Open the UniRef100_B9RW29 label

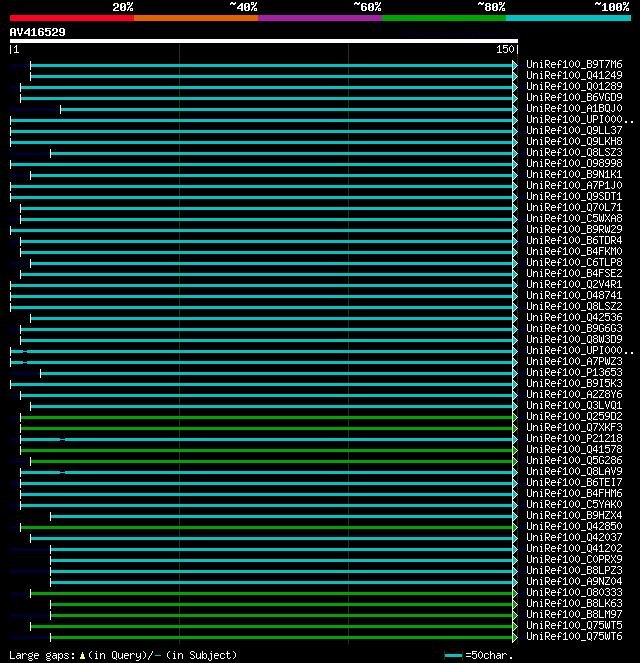[574, 229]
